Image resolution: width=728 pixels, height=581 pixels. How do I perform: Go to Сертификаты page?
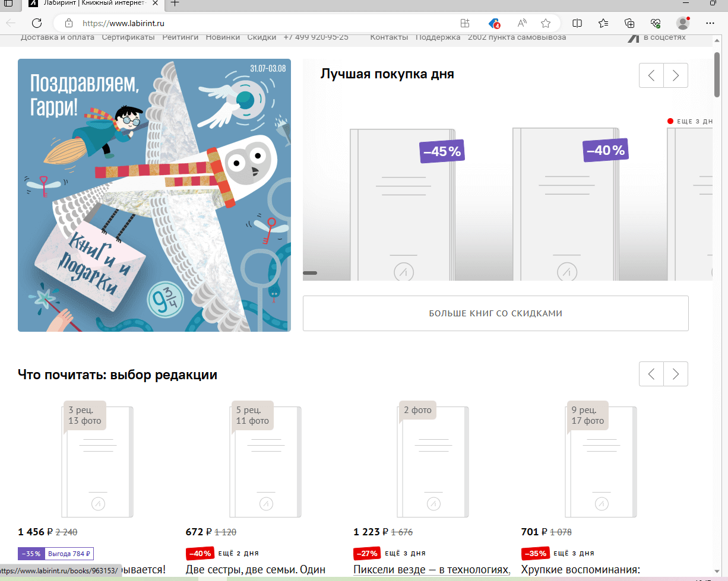click(x=128, y=37)
